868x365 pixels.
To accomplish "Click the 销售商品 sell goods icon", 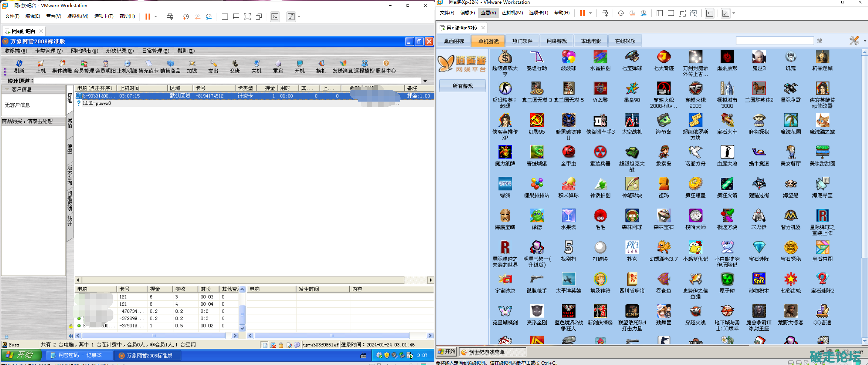I will click(x=170, y=66).
